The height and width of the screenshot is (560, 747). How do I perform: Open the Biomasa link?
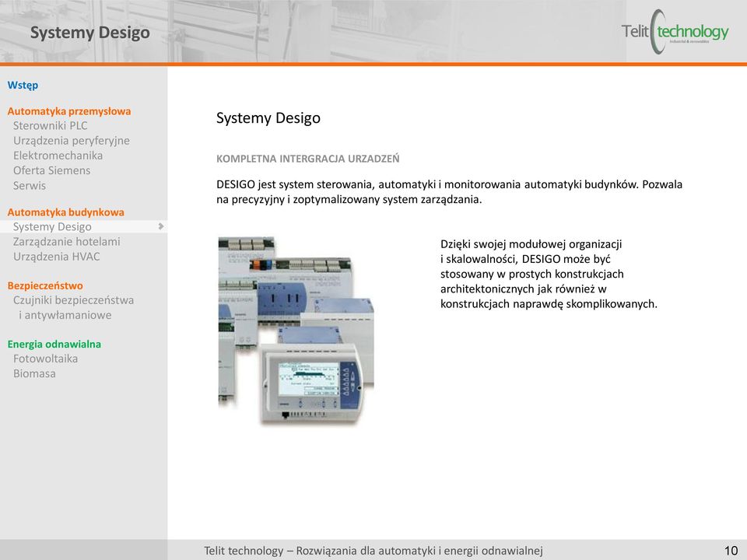(34, 374)
